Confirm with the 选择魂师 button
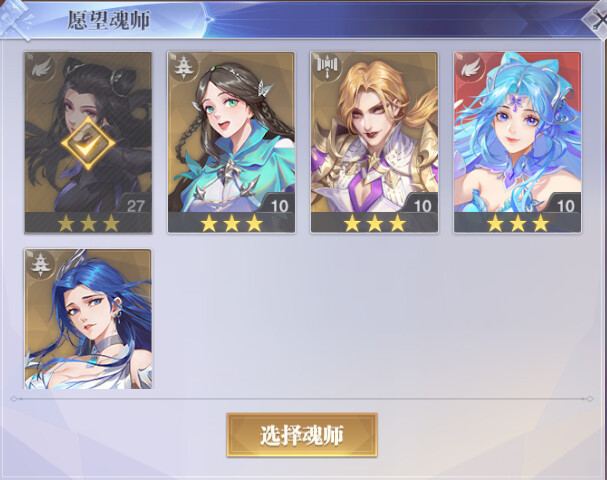Image resolution: width=607 pixels, height=480 pixels. click(302, 435)
